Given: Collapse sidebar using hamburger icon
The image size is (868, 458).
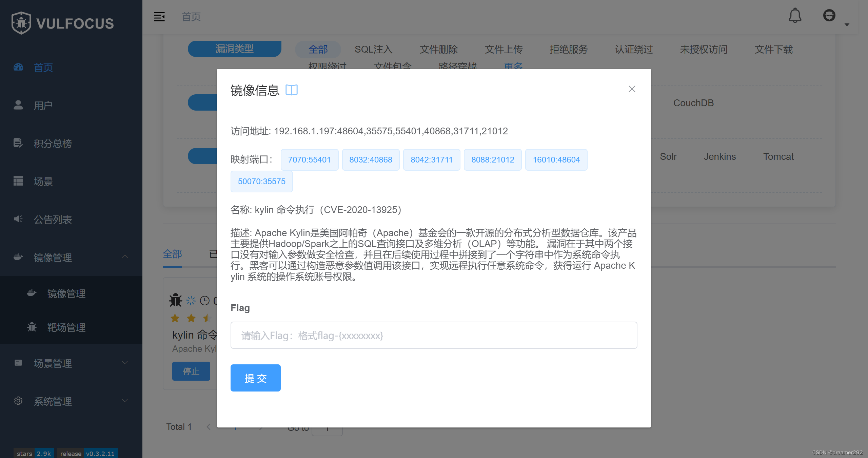Looking at the screenshot, I should click(159, 17).
